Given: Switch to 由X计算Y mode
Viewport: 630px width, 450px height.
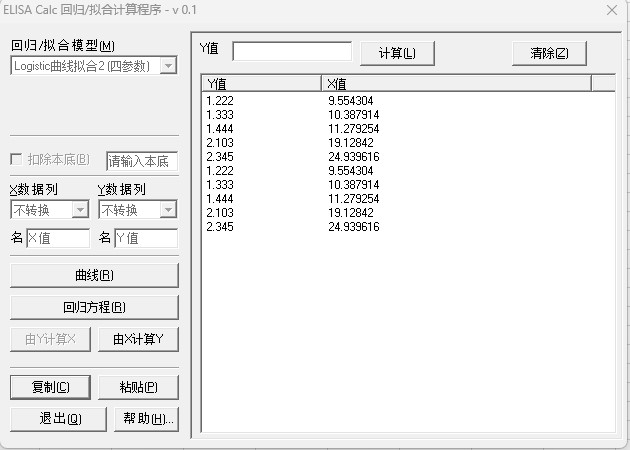Looking at the screenshot, I should pos(138,339).
